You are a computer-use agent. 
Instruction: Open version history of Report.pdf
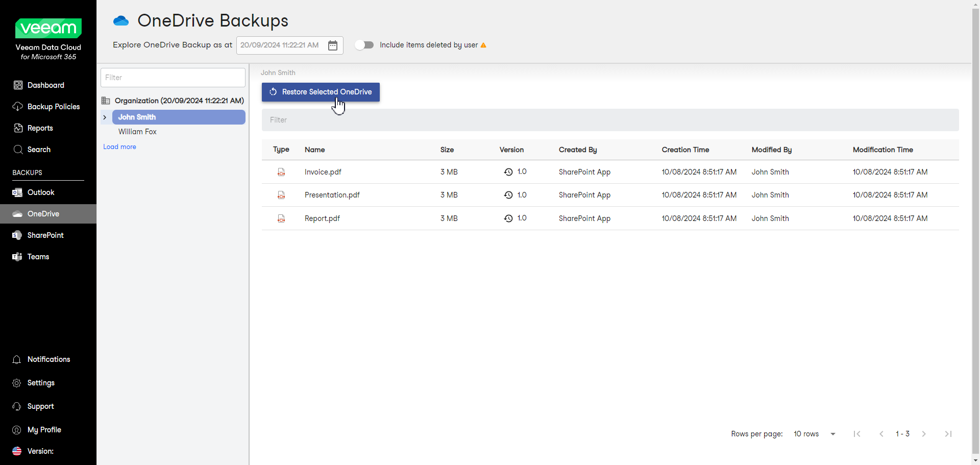pyautogui.click(x=508, y=218)
